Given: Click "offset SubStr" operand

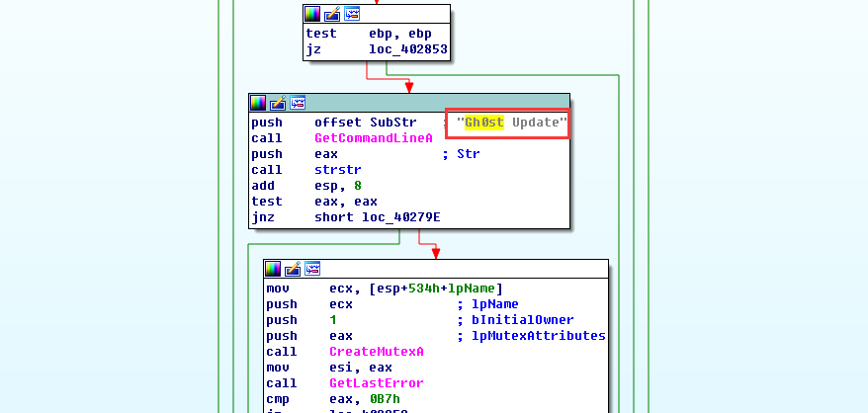Looking at the screenshot, I should pyautogui.click(x=366, y=123).
